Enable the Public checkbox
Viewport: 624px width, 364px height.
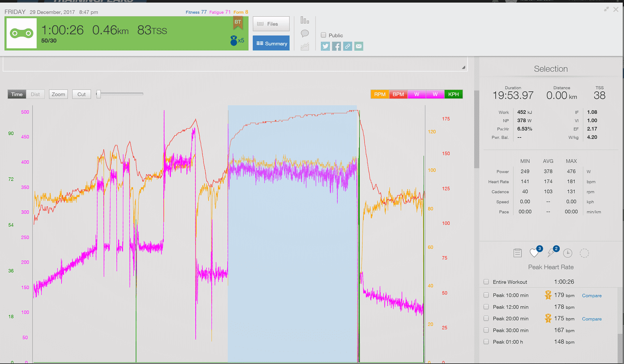tap(323, 35)
